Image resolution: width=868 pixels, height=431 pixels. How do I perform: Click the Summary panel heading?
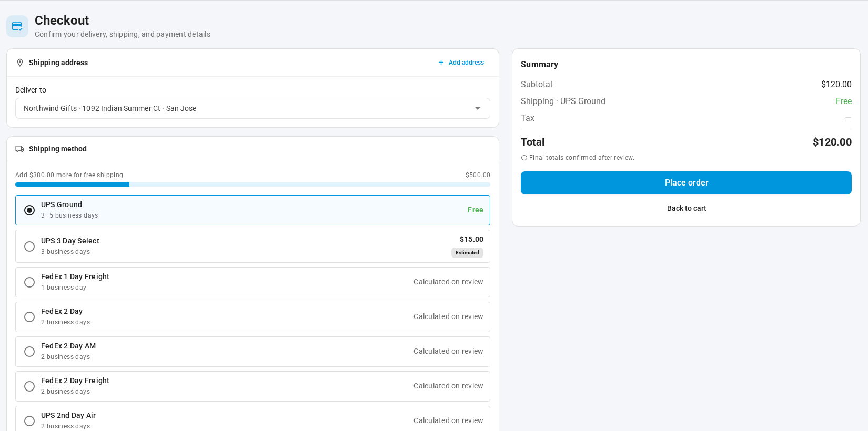pos(539,64)
